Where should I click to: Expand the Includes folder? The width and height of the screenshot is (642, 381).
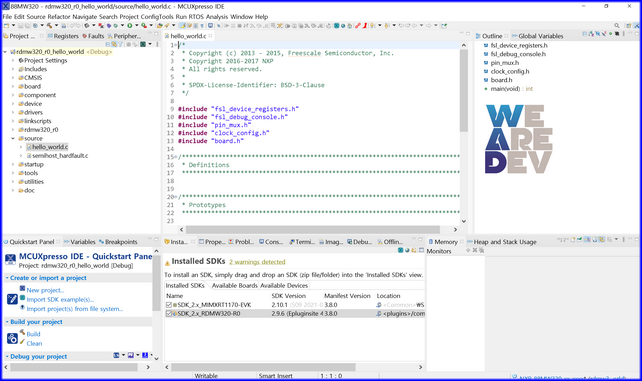[x=13, y=69]
